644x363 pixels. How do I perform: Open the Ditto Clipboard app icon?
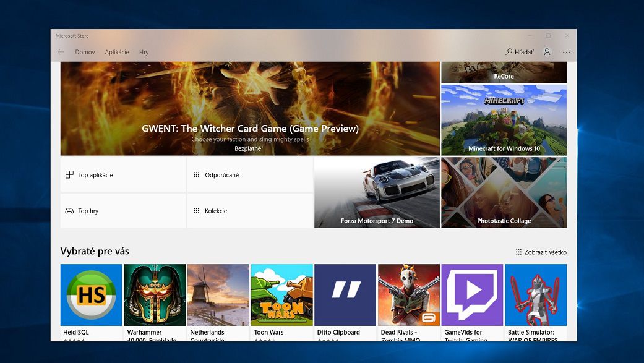point(345,295)
